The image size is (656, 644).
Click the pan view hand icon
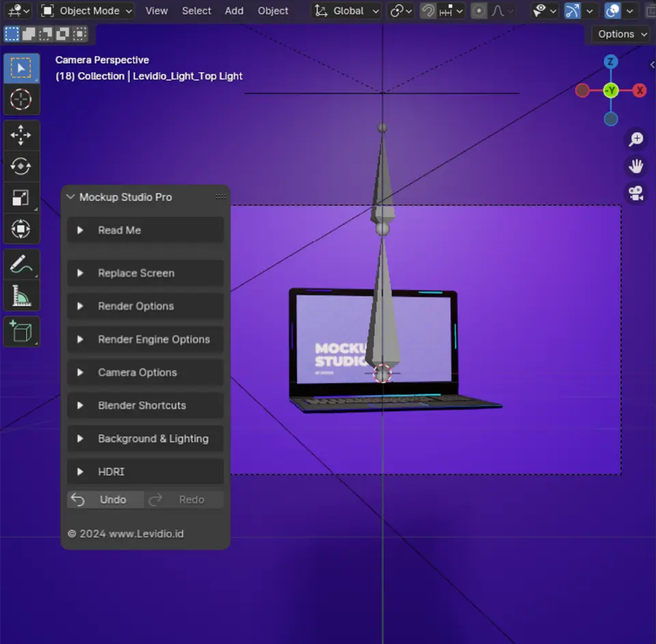(636, 166)
